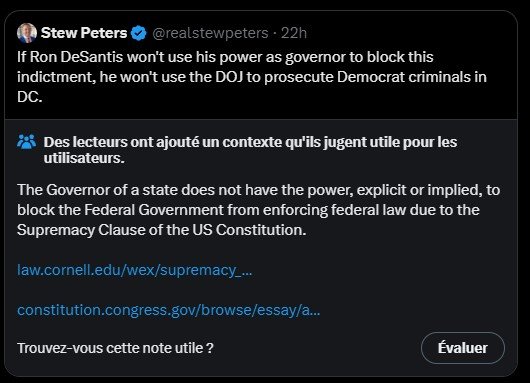Click the blue verified badge icon
530x383 pixels.
(x=138, y=33)
